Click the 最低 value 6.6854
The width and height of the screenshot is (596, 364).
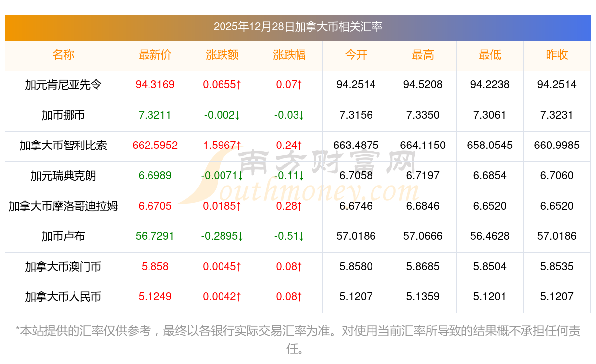click(490, 176)
